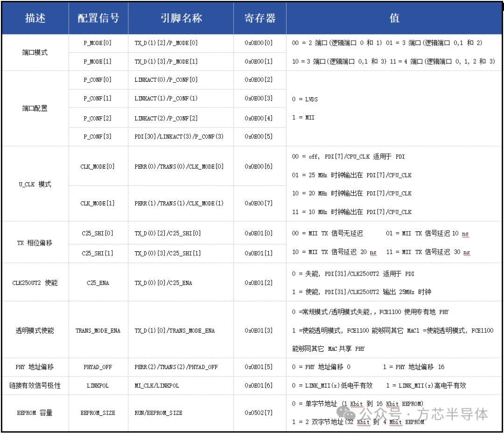Click the P_CONF[3] signal cell
The image size is (504, 434).
[98, 137]
